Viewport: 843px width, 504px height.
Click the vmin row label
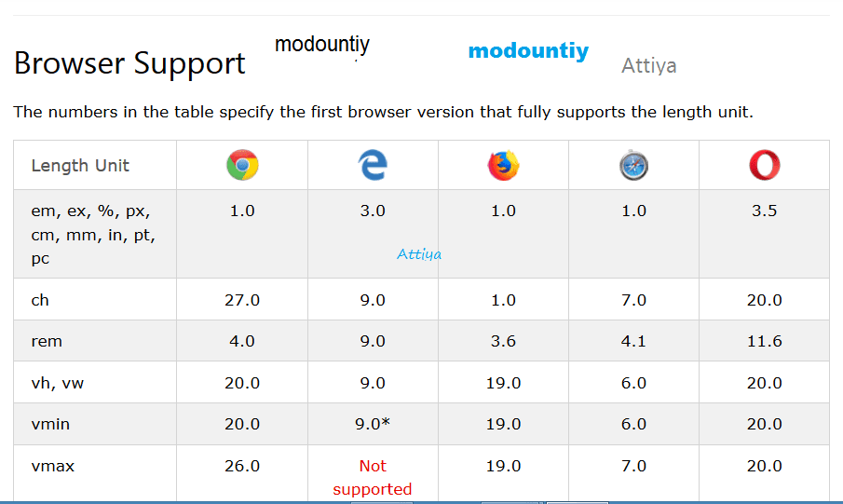50,424
